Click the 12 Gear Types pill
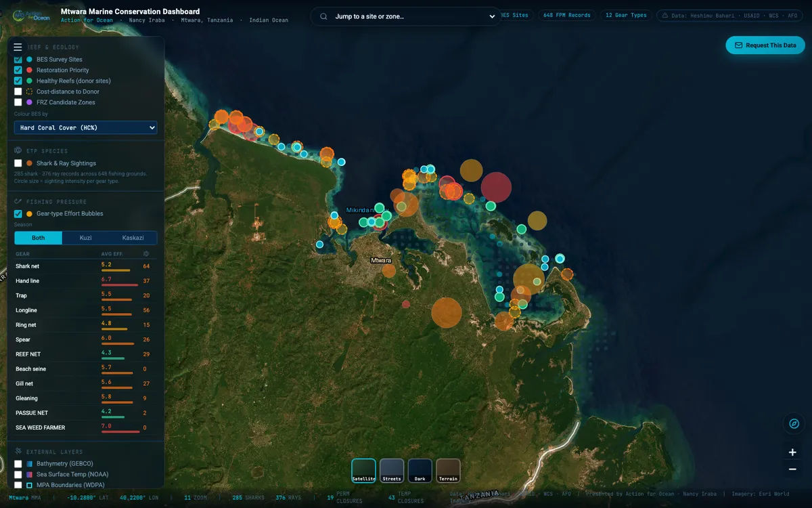Viewport: 812px width, 508px height. coord(626,15)
